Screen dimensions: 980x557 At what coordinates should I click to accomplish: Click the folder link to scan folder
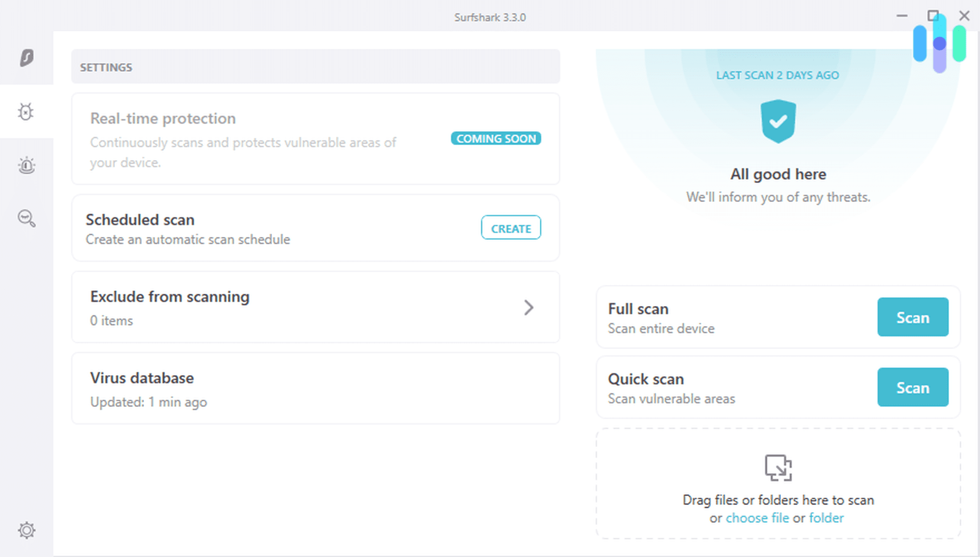(827, 517)
